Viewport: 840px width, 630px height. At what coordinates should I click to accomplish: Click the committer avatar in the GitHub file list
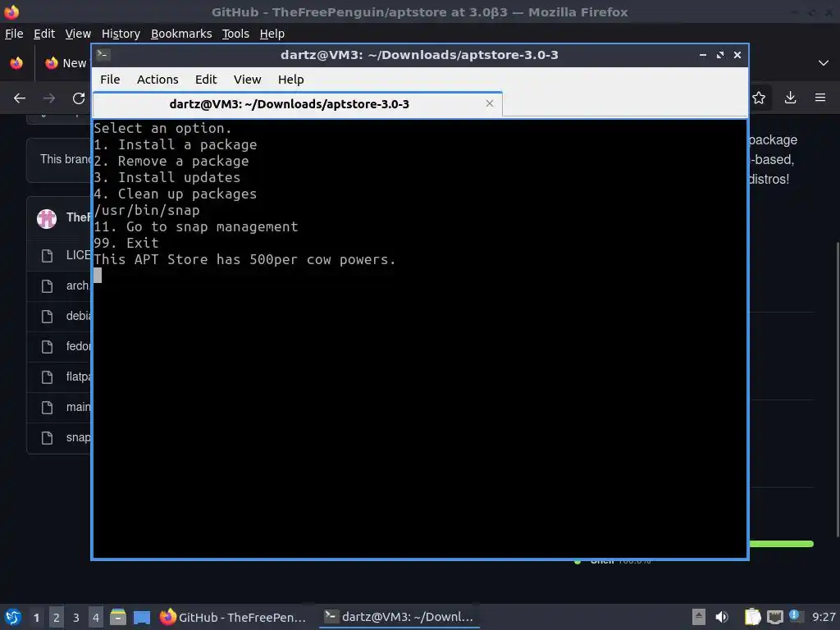tap(47, 218)
